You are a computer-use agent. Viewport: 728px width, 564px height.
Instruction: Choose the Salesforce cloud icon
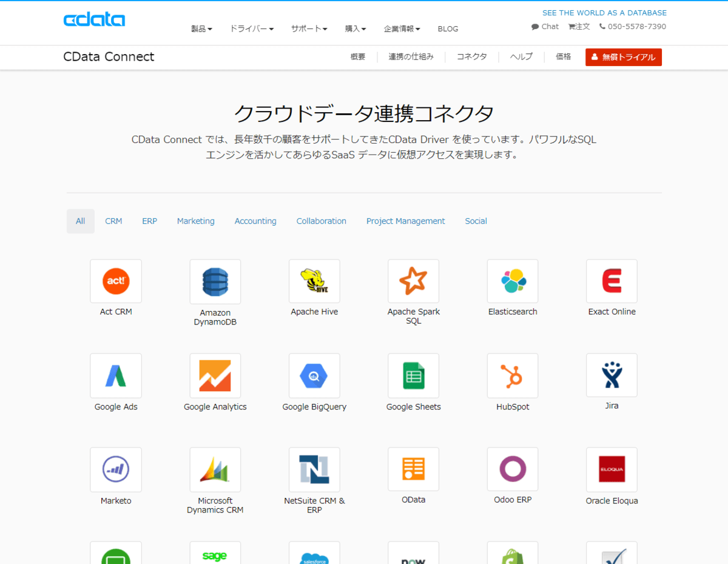pos(314,553)
